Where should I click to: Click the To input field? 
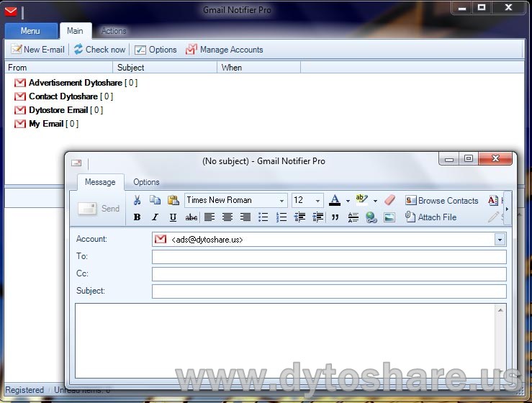[x=329, y=257]
